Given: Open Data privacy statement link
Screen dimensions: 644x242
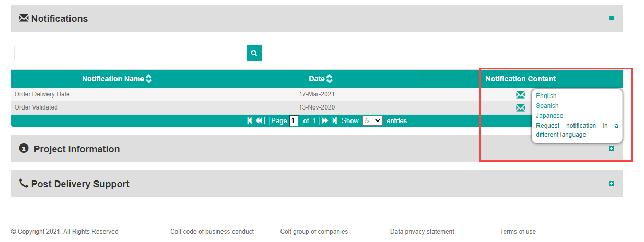Looking at the screenshot, I should (x=422, y=232).
